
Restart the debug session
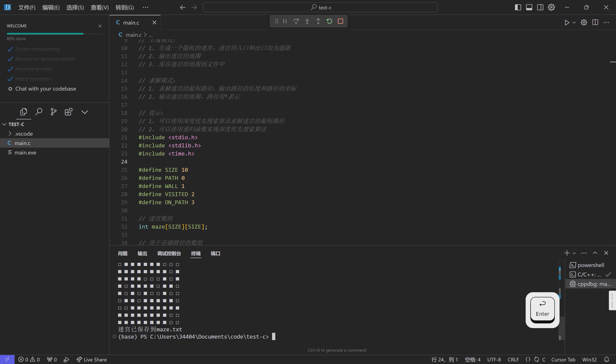[x=329, y=21]
